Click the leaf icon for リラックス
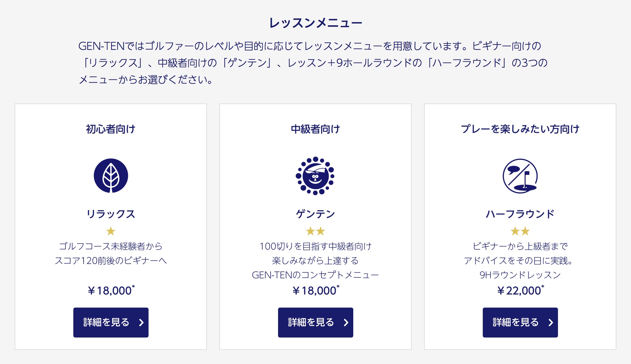 pyautogui.click(x=111, y=176)
